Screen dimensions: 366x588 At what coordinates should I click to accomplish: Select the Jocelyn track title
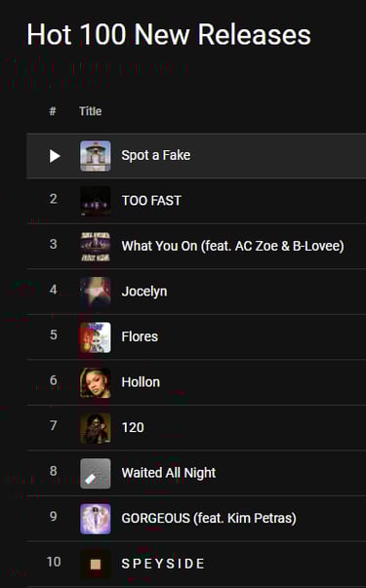(x=144, y=292)
